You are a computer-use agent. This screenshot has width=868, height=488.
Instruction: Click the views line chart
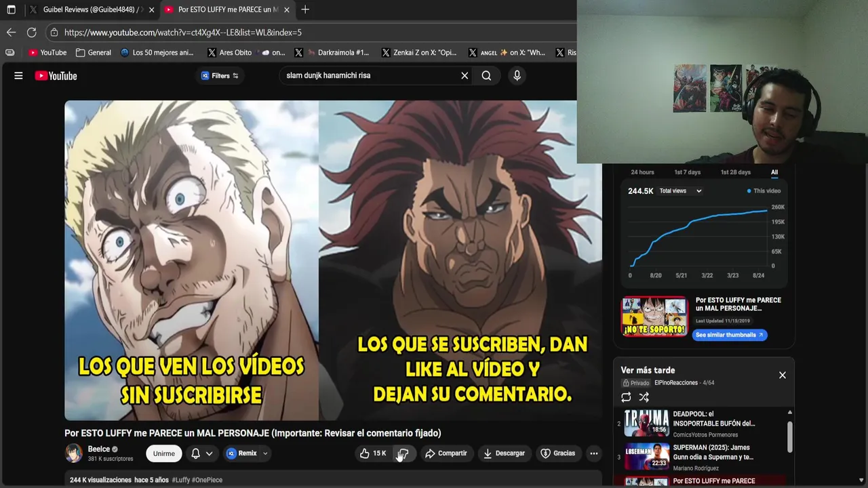click(x=698, y=237)
